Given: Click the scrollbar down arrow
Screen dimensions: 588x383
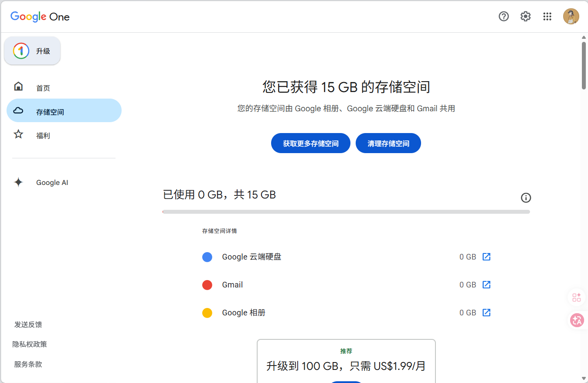Looking at the screenshot, I should pos(584,378).
